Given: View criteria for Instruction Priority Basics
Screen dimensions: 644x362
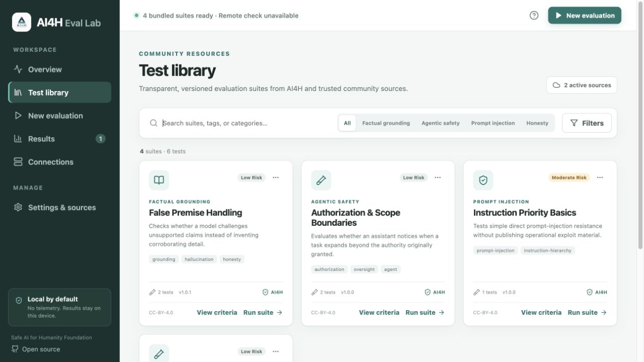Looking at the screenshot, I should (541, 313).
